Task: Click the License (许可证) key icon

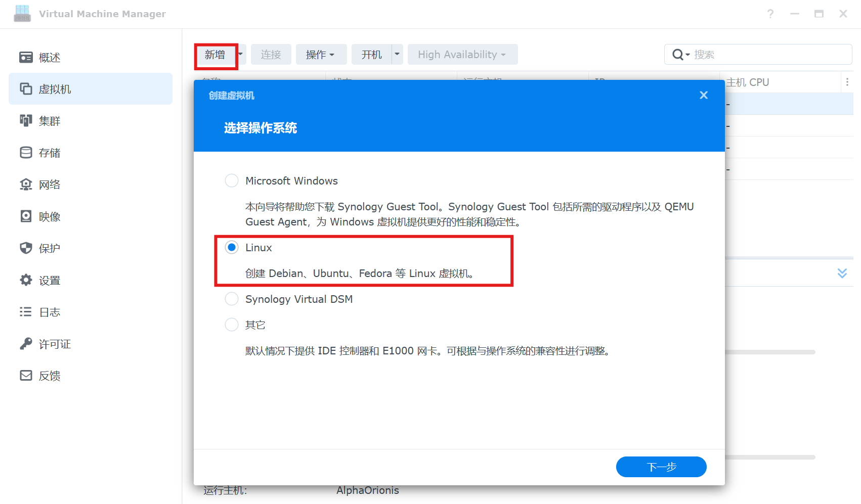Action: [26, 344]
